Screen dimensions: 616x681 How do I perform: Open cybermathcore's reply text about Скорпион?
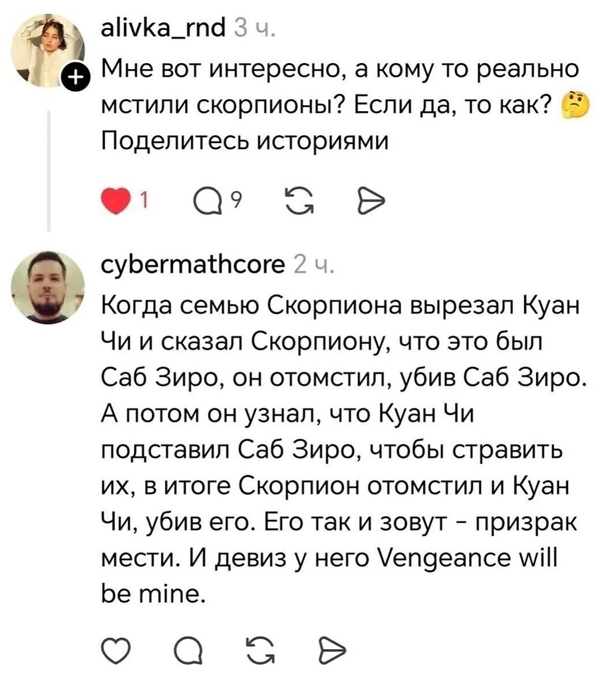339,446
